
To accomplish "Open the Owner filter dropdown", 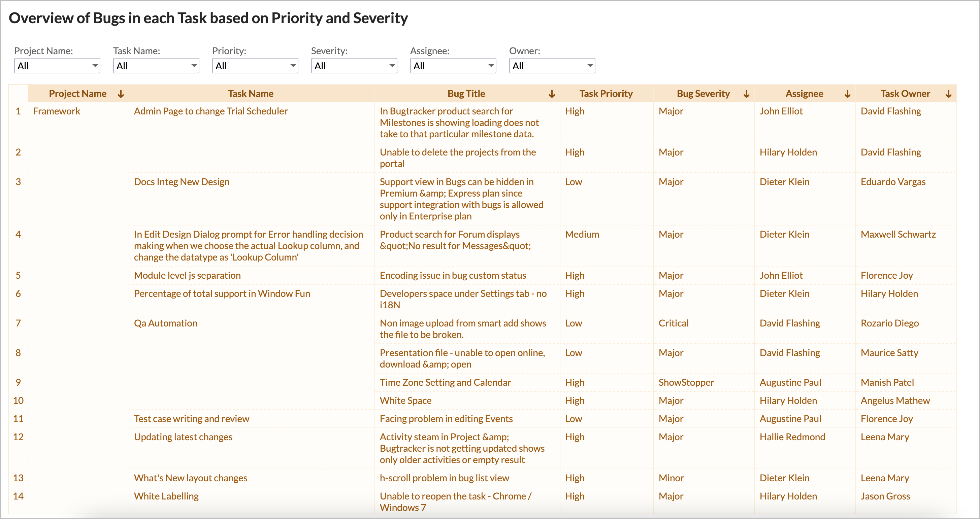I will coord(552,65).
